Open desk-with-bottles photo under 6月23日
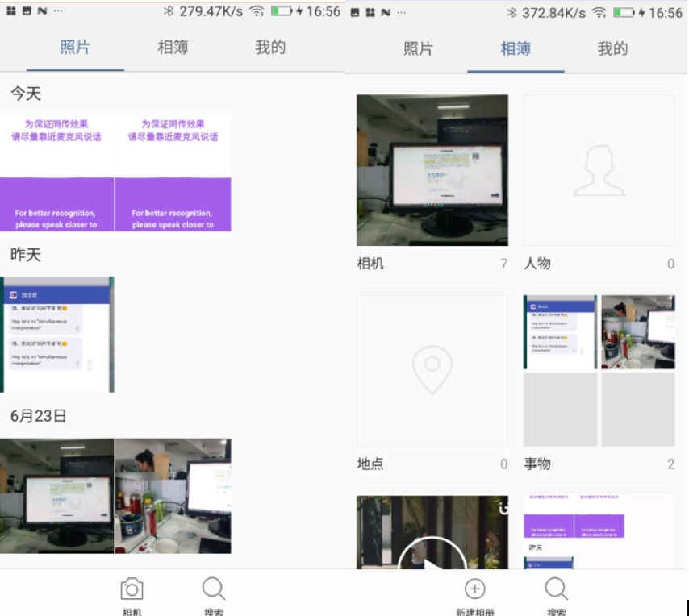Image resolution: width=689 pixels, height=616 pixels. pyautogui.click(x=173, y=496)
